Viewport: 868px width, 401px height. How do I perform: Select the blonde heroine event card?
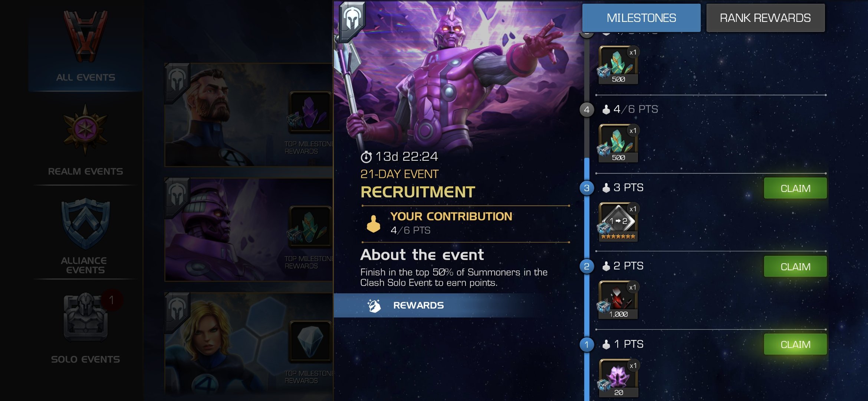[x=249, y=343]
